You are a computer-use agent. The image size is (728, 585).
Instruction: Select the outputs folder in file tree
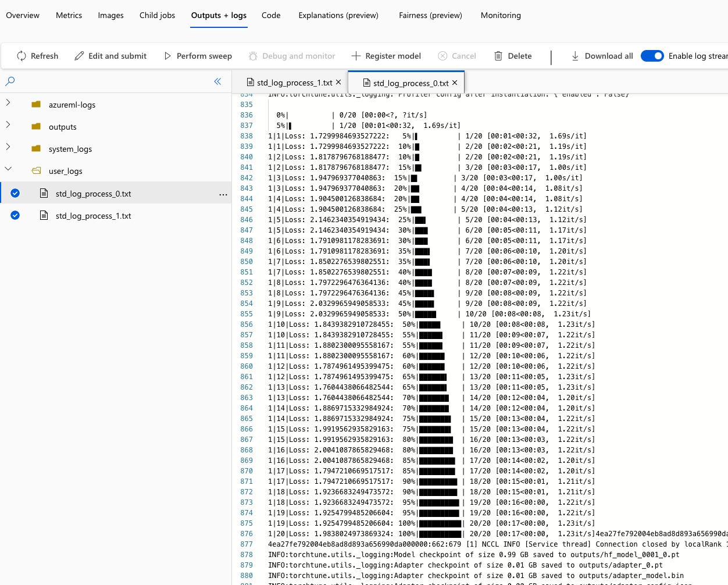(62, 127)
